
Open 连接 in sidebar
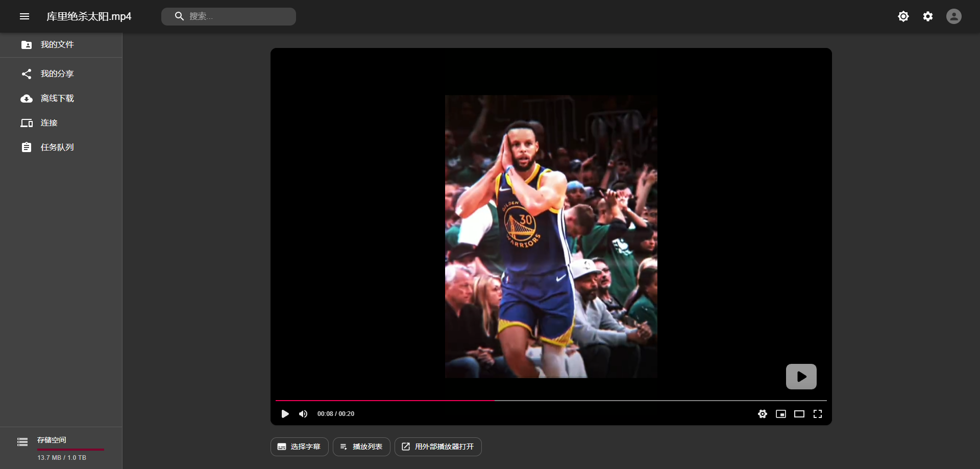(x=61, y=123)
